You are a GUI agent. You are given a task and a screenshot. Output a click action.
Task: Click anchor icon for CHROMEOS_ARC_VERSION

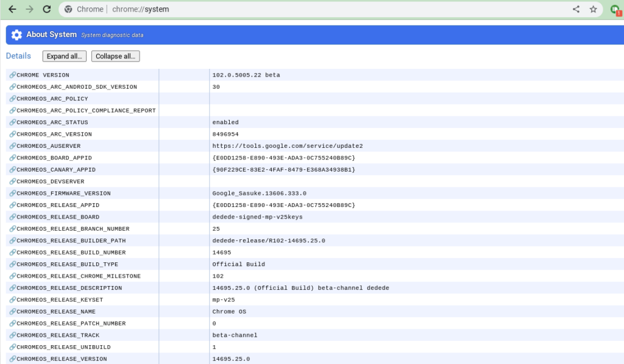13,134
